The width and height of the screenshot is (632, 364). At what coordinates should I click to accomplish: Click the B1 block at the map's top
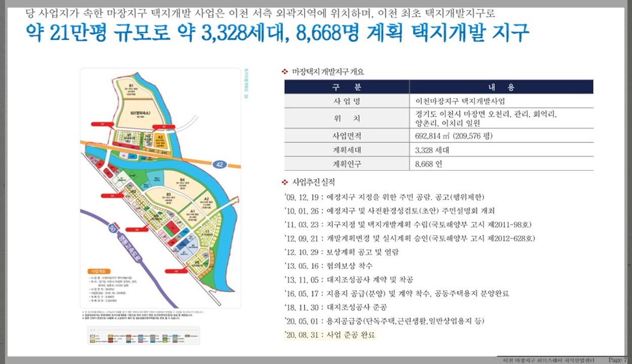click(x=131, y=89)
